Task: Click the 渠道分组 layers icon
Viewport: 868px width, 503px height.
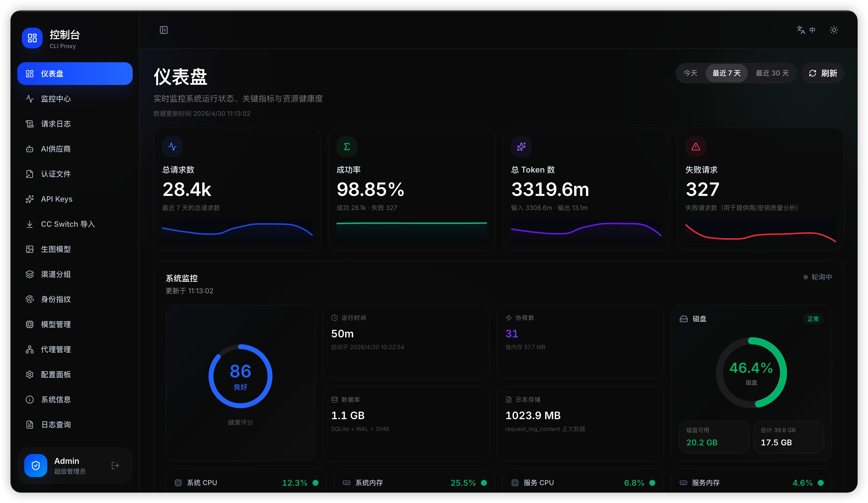Action: point(30,274)
